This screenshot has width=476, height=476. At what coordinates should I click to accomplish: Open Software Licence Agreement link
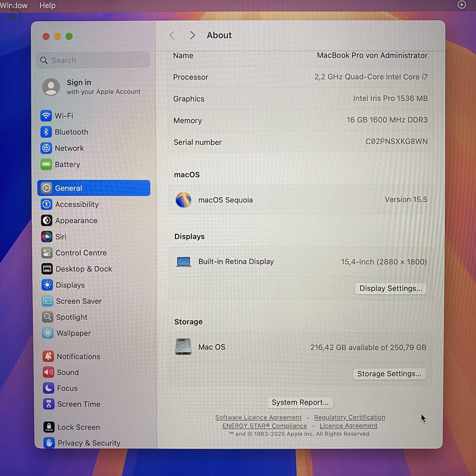pos(258,417)
